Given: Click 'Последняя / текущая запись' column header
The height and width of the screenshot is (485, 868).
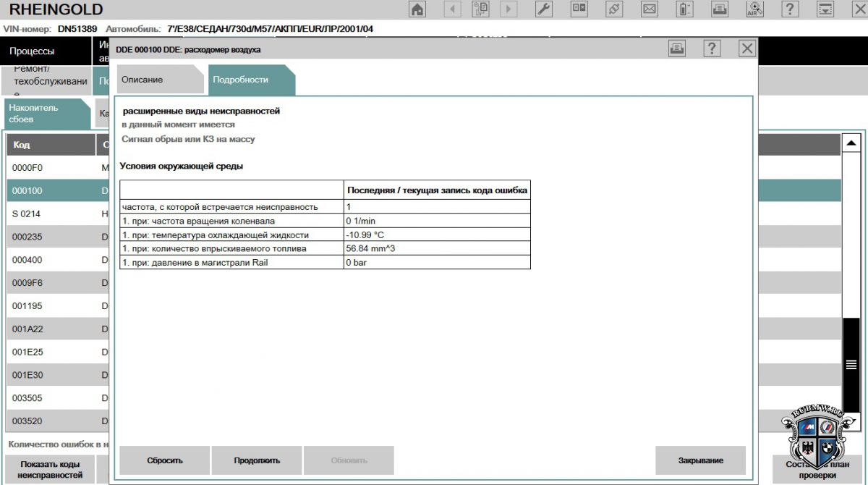Looking at the screenshot, I should click(x=437, y=190).
